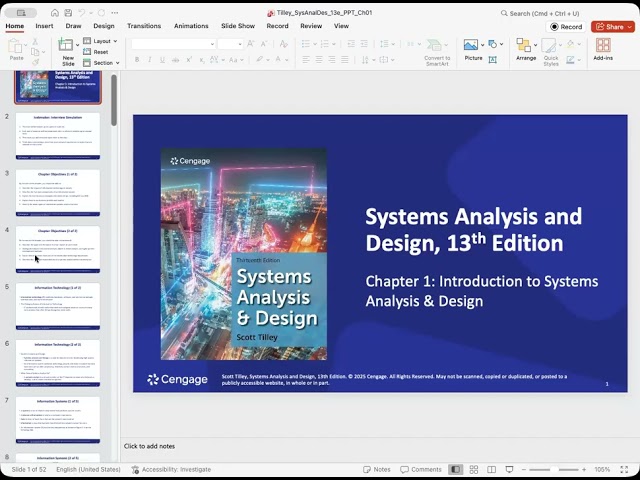
Task: Switch to the Slide Show tab
Action: (x=238, y=26)
